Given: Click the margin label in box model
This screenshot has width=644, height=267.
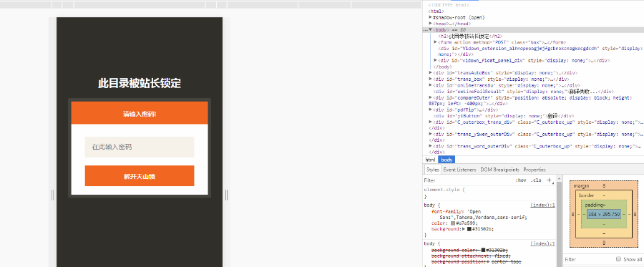Looking at the screenshot, I should (x=581, y=186).
